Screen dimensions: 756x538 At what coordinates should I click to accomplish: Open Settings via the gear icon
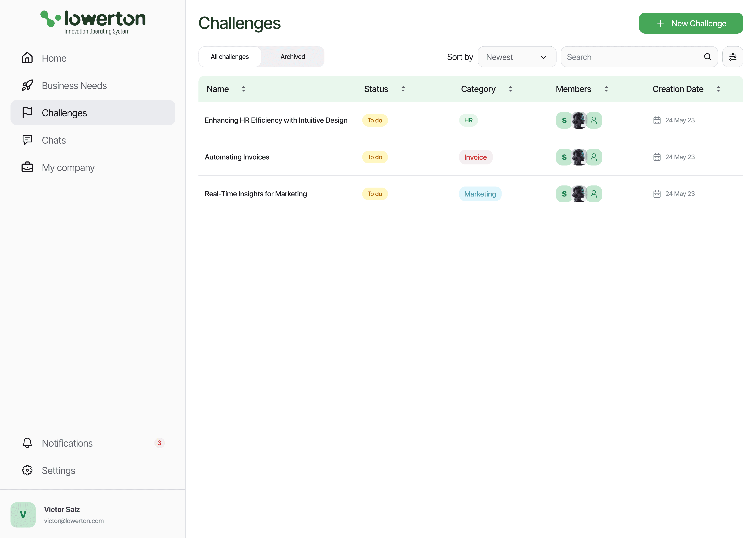click(x=27, y=470)
